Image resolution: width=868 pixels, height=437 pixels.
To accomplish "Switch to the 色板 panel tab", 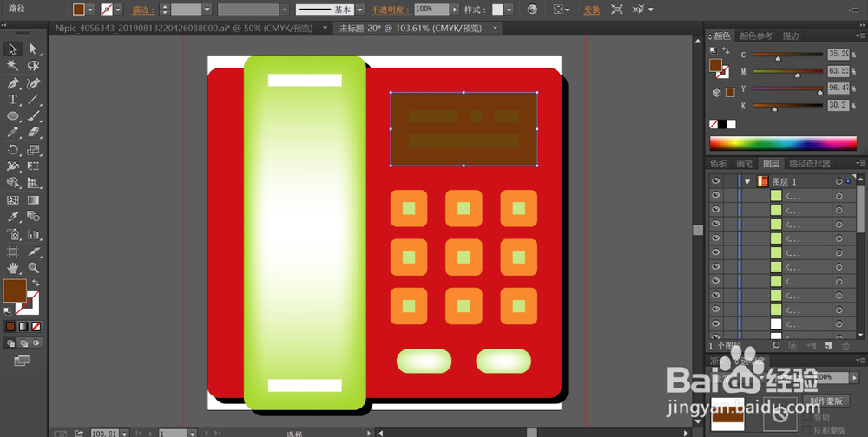I will [719, 164].
